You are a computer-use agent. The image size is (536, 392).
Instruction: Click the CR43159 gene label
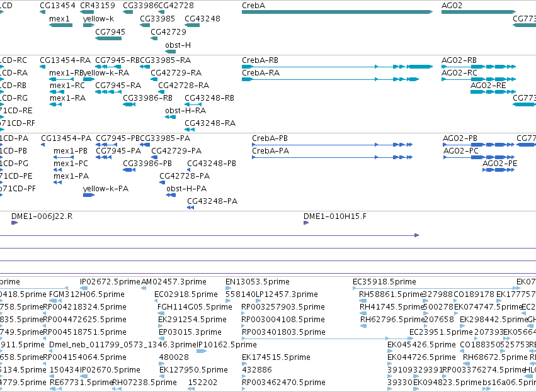coord(98,6)
